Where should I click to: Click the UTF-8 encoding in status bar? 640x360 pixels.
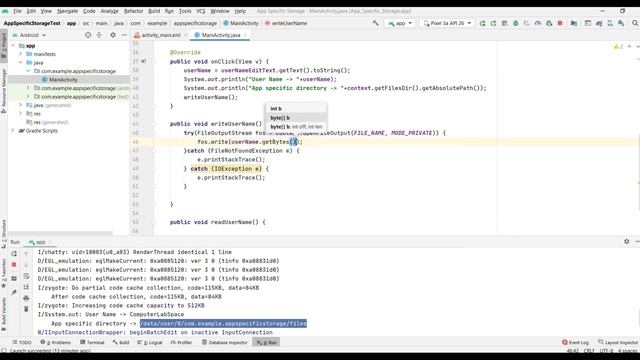(x=606, y=351)
